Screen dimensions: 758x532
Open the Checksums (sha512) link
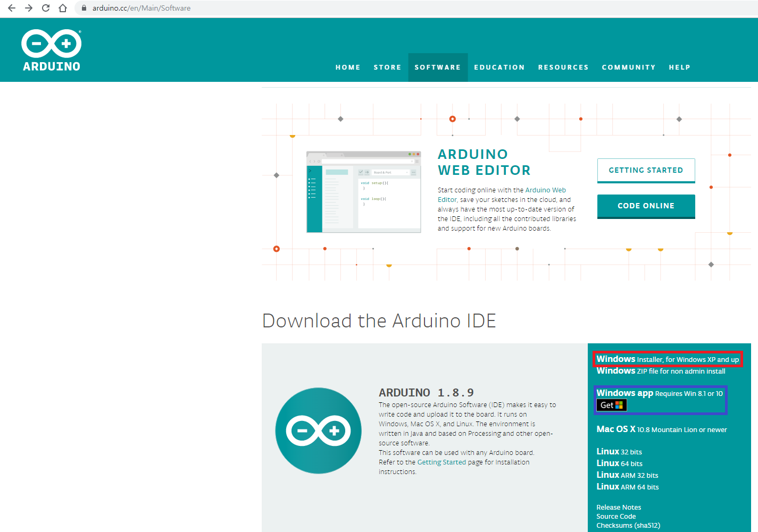click(628, 526)
